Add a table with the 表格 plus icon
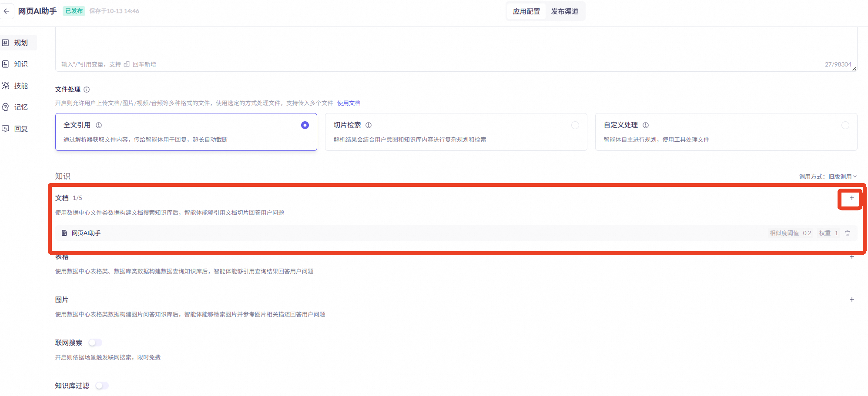This screenshot has width=868, height=396. coord(851,256)
